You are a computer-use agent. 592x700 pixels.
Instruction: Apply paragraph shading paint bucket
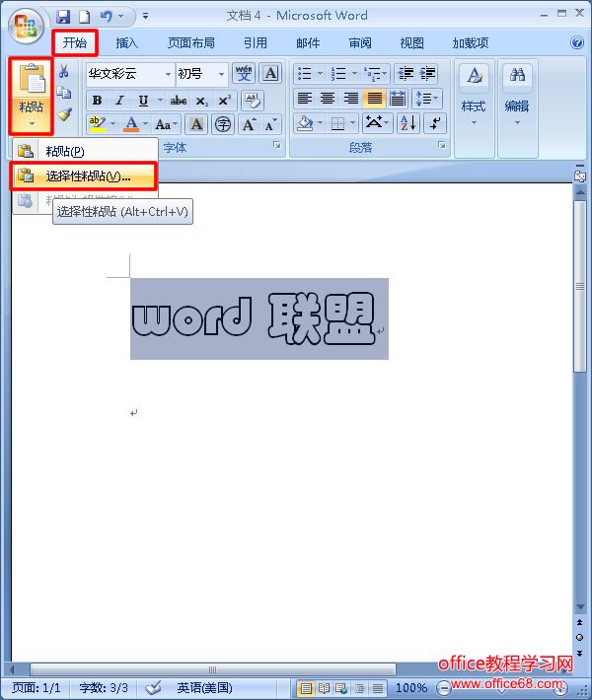pyautogui.click(x=305, y=123)
